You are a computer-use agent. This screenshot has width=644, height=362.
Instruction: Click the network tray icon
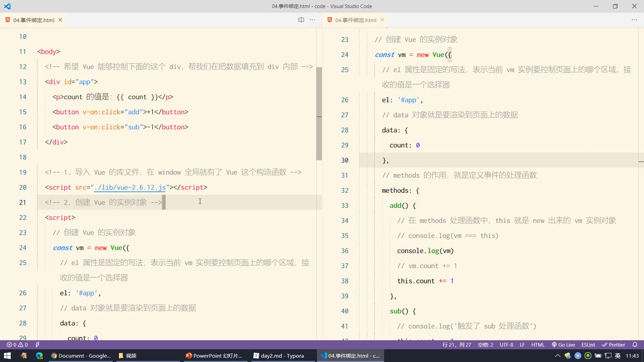pos(608,356)
